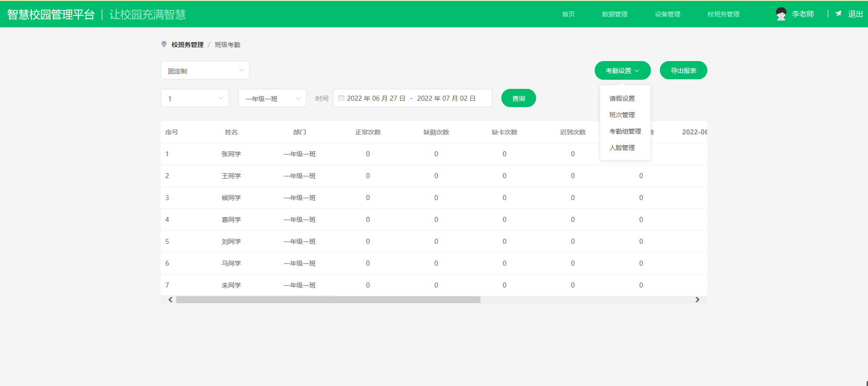The image size is (868, 386).
Task: Select 人脸管理 menu entry
Action: pyautogui.click(x=622, y=148)
